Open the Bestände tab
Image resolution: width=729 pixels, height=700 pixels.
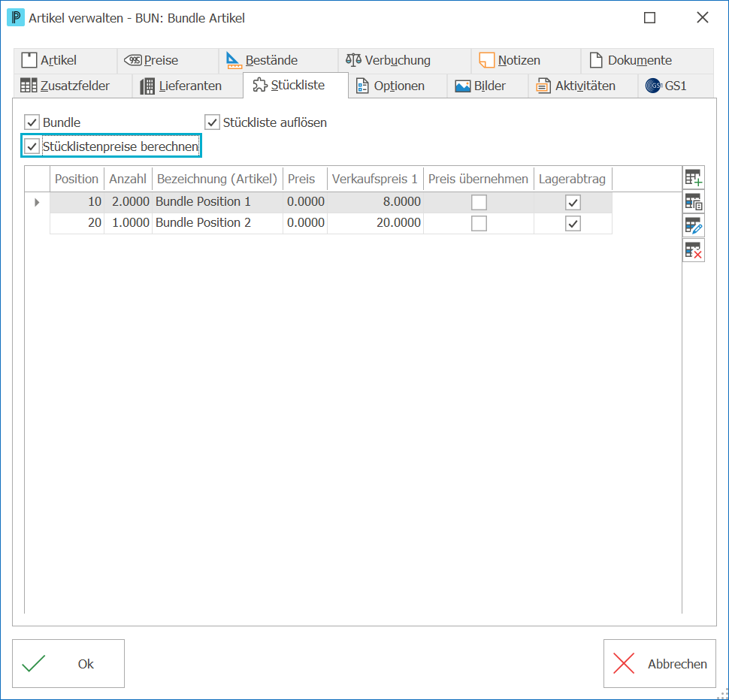coord(279,60)
